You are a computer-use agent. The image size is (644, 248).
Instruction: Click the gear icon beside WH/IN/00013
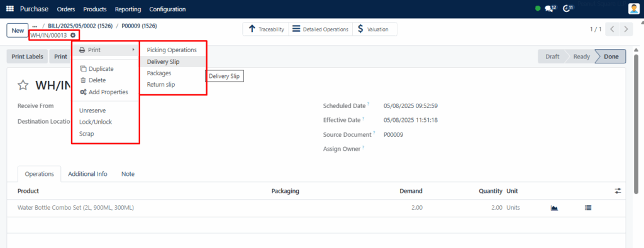tap(73, 35)
